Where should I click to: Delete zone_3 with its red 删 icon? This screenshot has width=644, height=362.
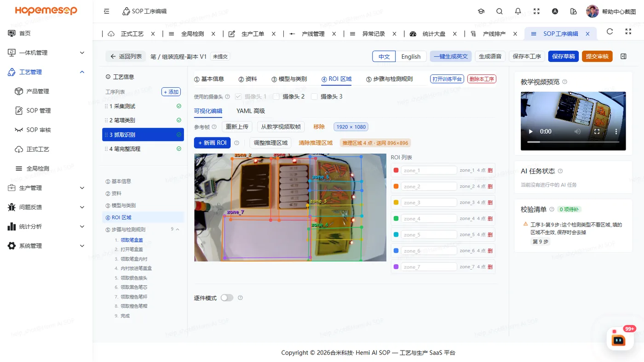[490, 203]
